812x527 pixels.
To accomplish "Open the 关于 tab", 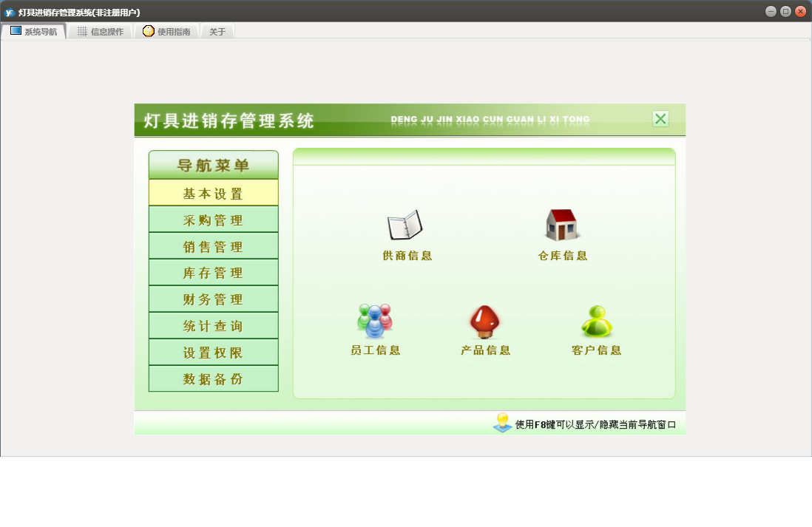I will (217, 32).
